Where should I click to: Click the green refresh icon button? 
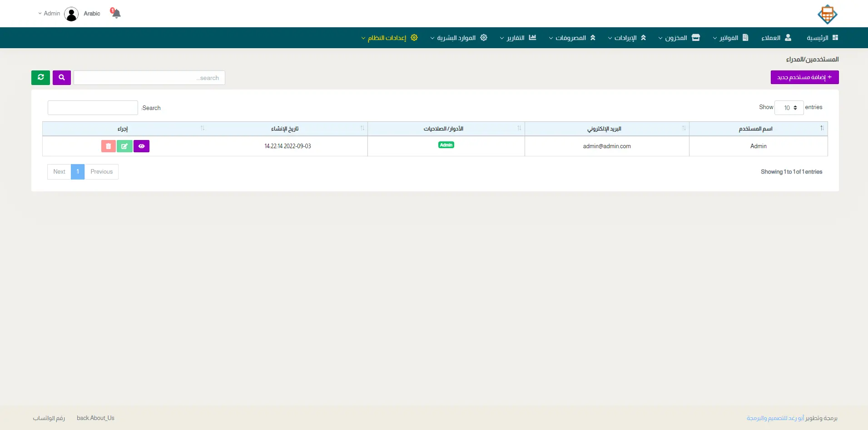coord(40,78)
